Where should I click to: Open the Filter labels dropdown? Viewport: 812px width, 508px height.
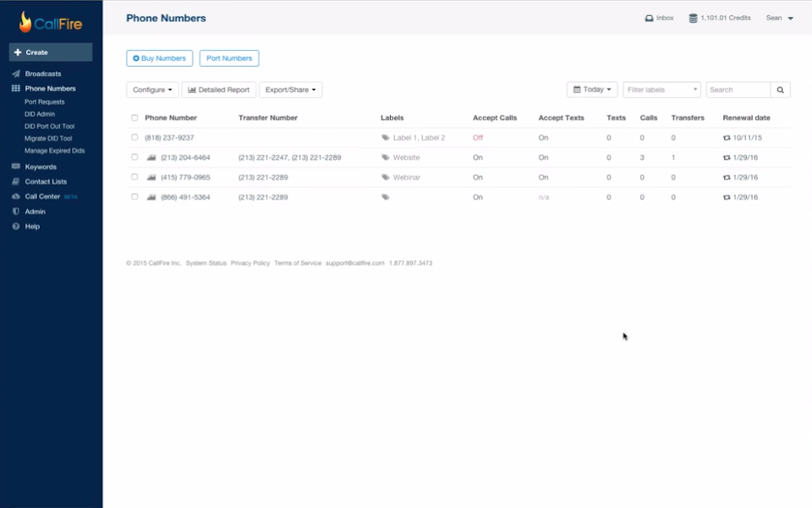(x=661, y=89)
